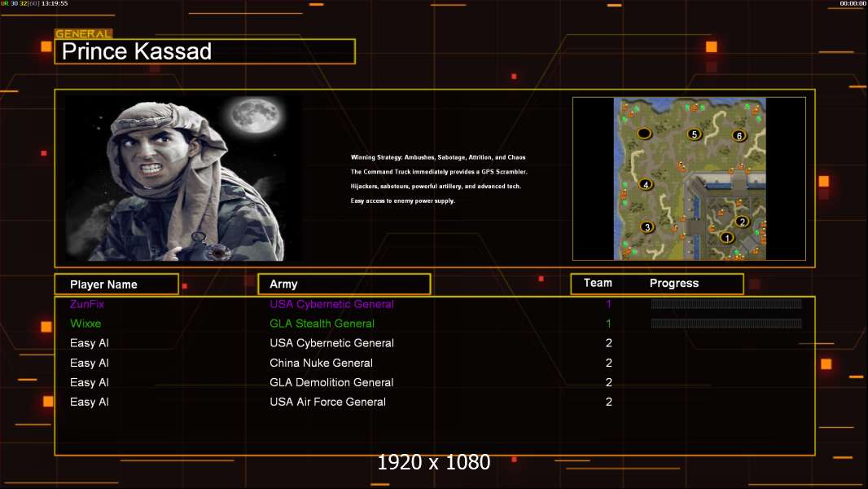Click the blank unnumbered marker on minimap
The image size is (868, 489).
coord(644,133)
